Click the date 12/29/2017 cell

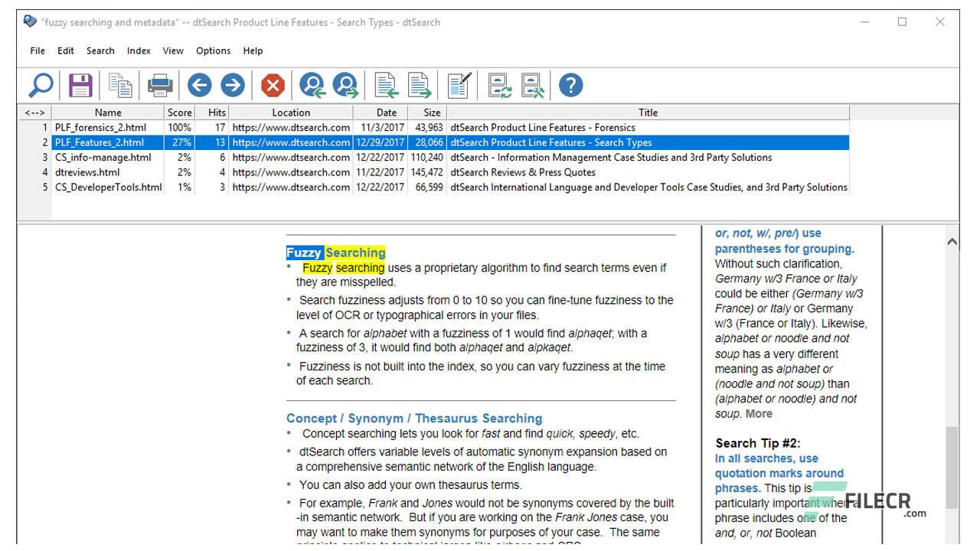[x=381, y=142]
